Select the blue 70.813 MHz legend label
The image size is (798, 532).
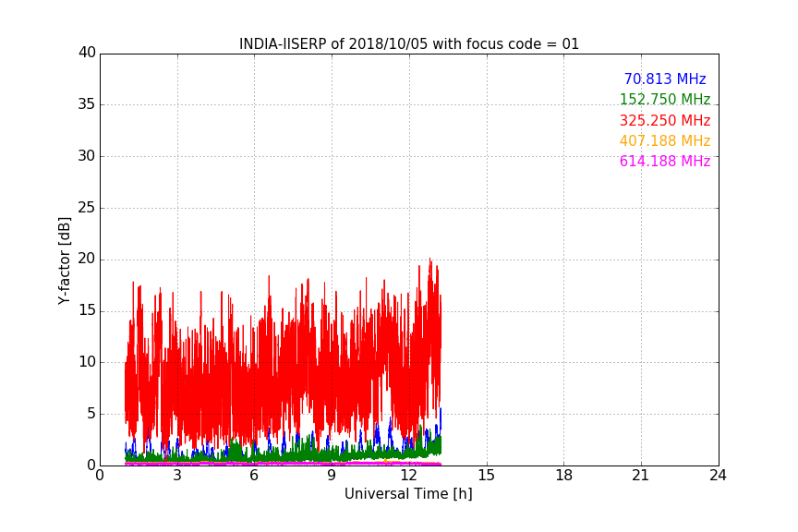(x=665, y=79)
